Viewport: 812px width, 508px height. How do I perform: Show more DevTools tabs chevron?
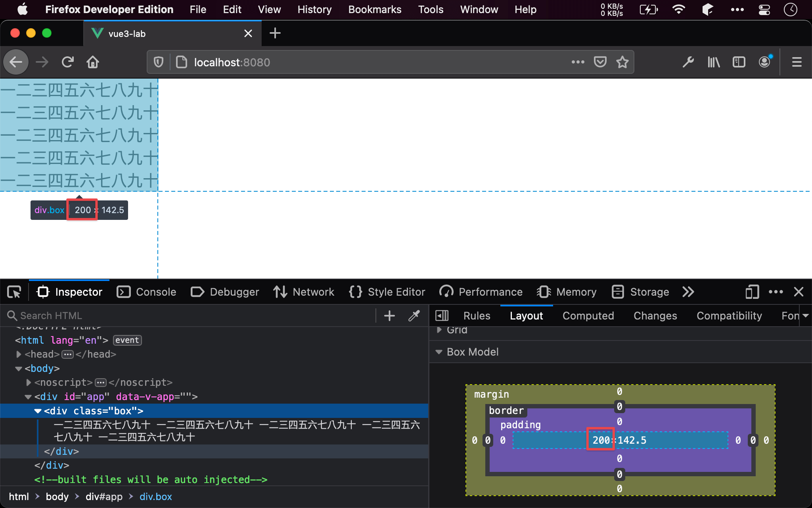(x=688, y=292)
